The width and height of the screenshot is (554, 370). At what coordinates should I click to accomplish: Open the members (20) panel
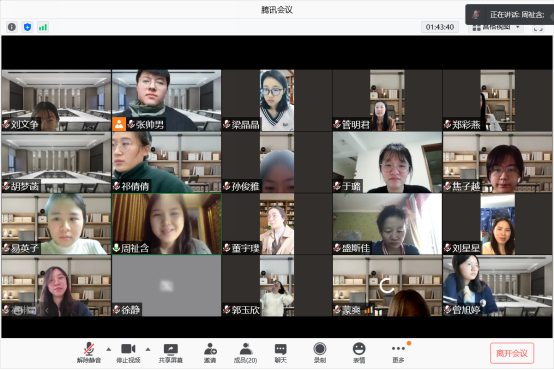tap(246, 353)
